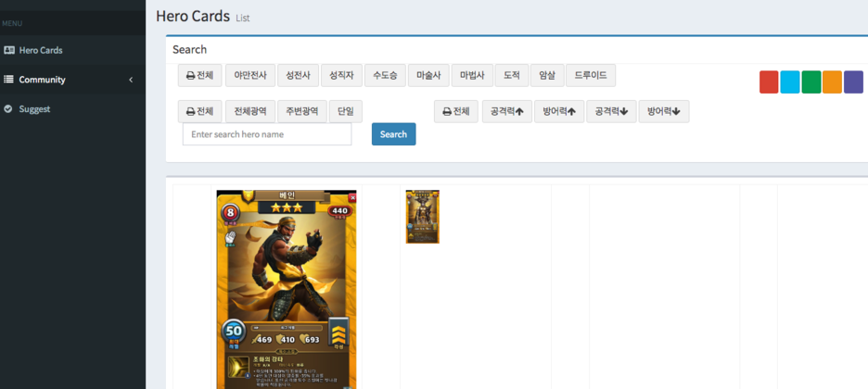Click the fist class icon on 베인 card

click(230, 238)
